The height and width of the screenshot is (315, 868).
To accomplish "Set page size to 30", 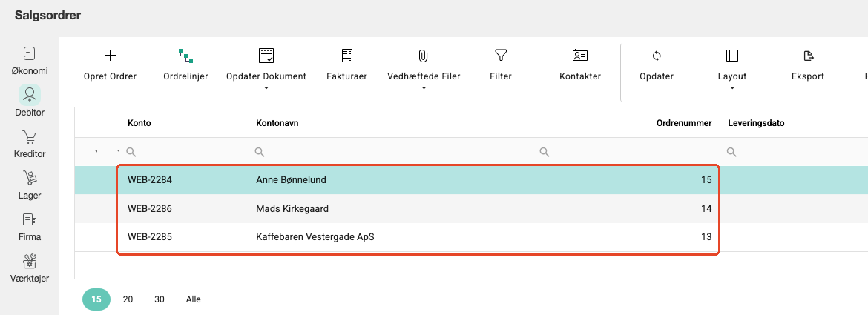I will (160, 299).
